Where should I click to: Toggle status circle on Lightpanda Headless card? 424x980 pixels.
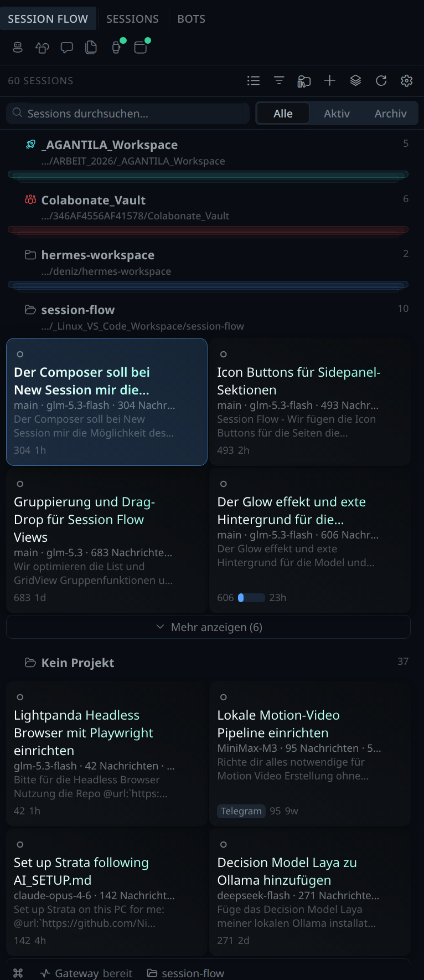coord(20,697)
